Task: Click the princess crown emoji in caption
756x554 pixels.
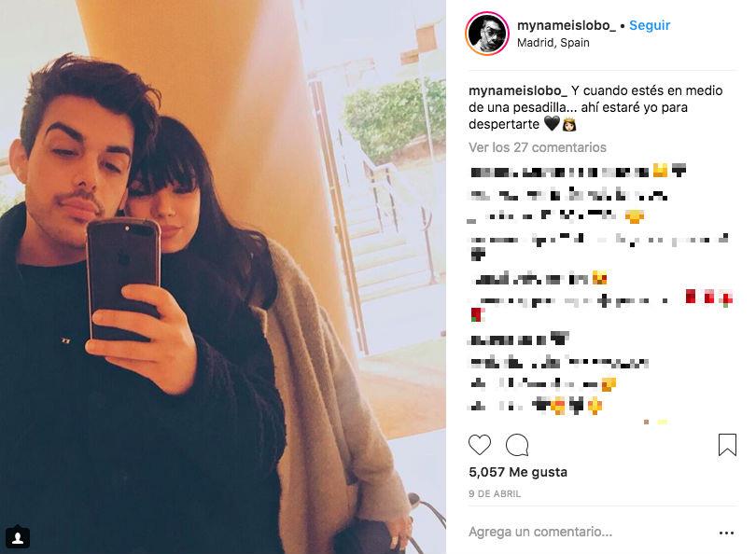Action: (569, 124)
